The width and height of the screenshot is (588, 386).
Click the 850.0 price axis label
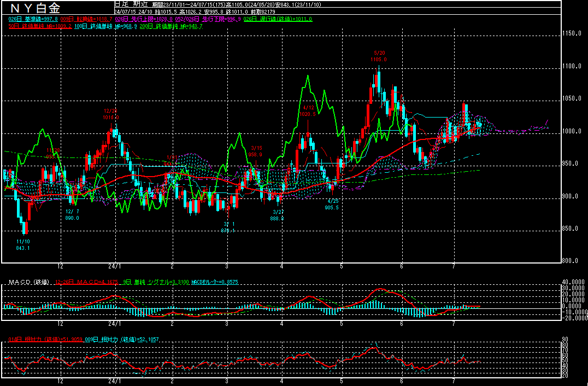[571, 229]
